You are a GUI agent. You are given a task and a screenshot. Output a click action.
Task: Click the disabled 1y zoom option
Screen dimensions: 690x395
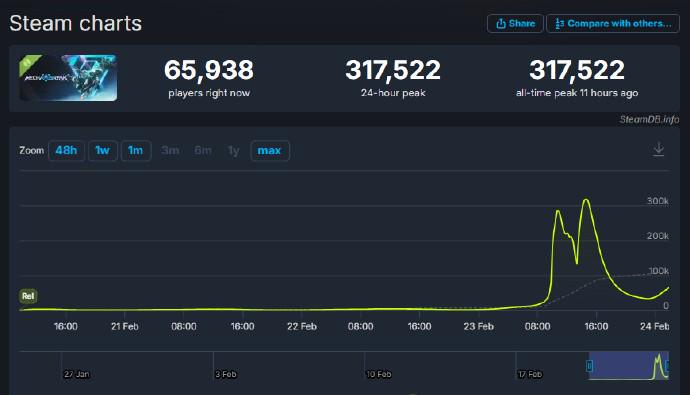click(234, 151)
